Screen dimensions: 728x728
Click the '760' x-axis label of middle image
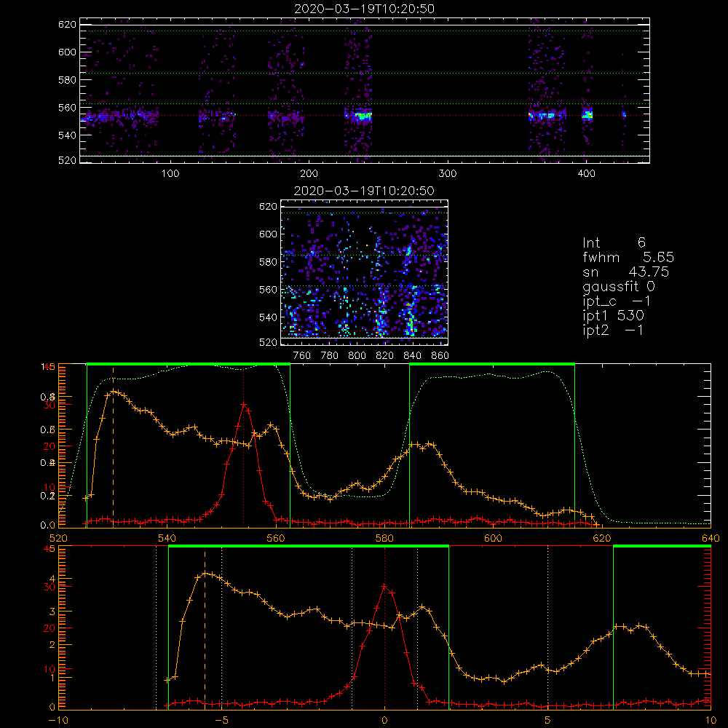[x=302, y=356]
